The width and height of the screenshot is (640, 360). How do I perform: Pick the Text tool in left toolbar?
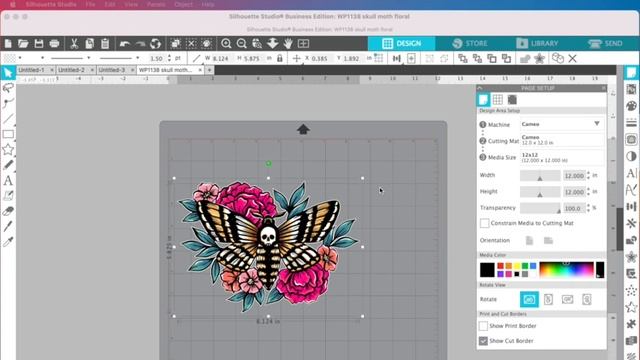pos(8,180)
